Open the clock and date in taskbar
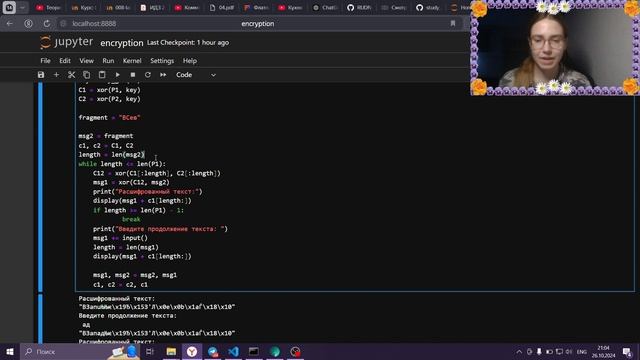Screen dimensions: 640x360 click(604, 351)
